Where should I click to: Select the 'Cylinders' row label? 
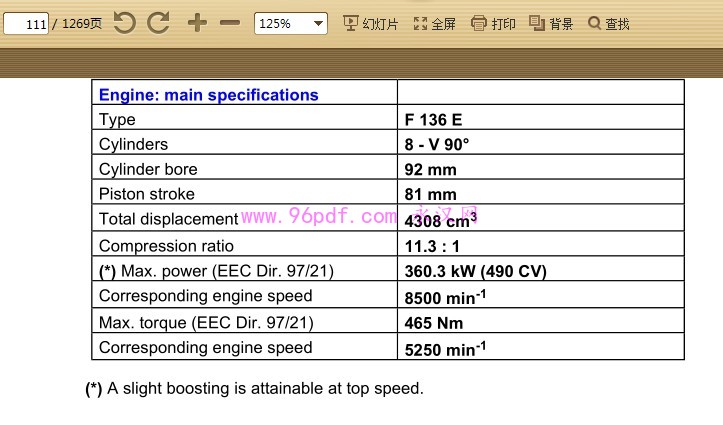click(133, 144)
